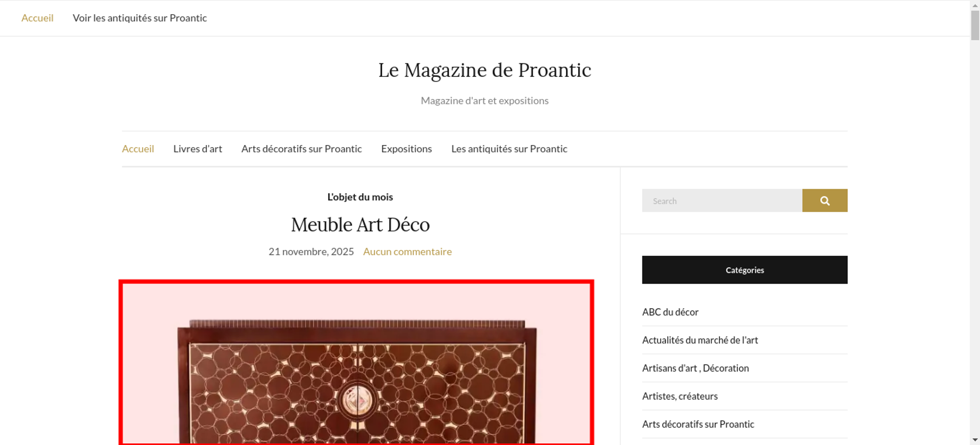Image resolution: width=980 pixels, height=445 pixels.
Task: Click the scrollbar down arrow
Action: pos(975,440)
